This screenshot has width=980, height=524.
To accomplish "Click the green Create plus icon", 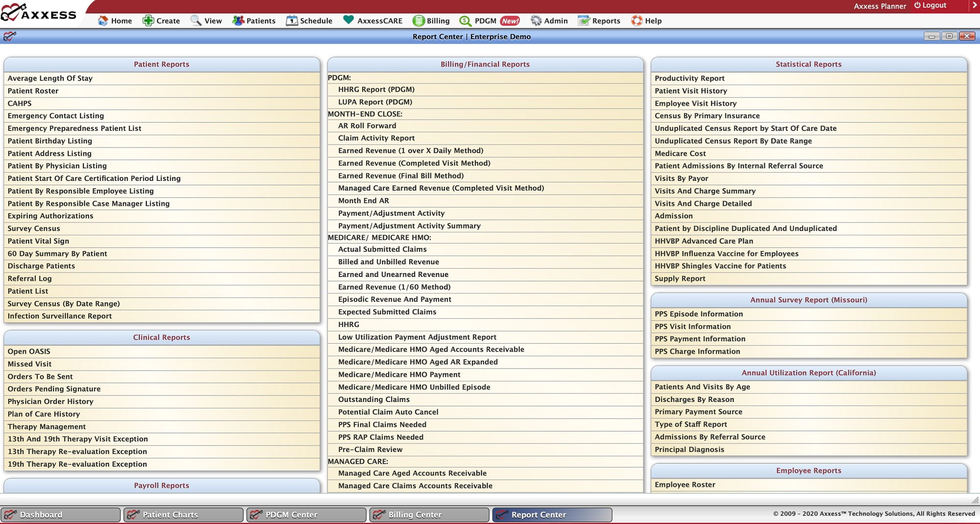I will pos(148,21).
